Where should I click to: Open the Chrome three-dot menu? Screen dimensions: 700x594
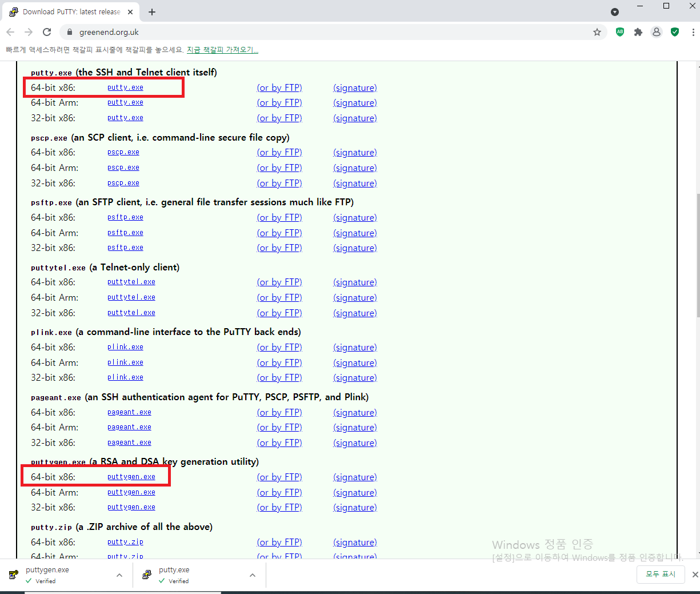693,32
